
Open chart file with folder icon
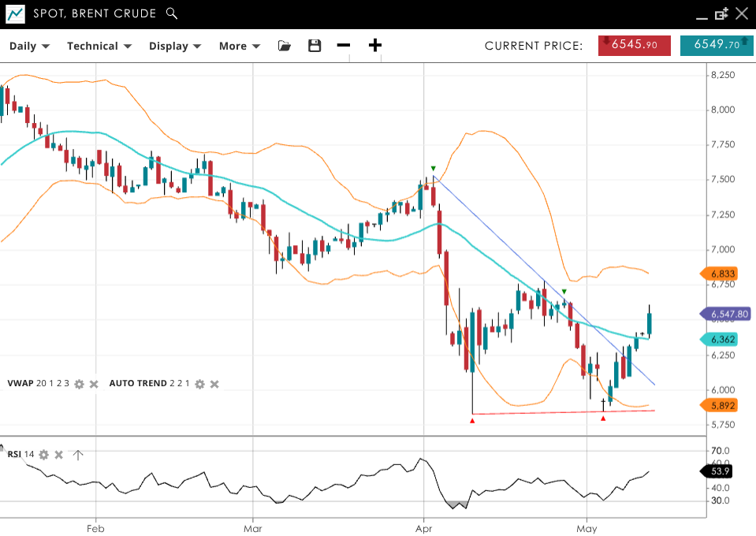tap(285, 46)
